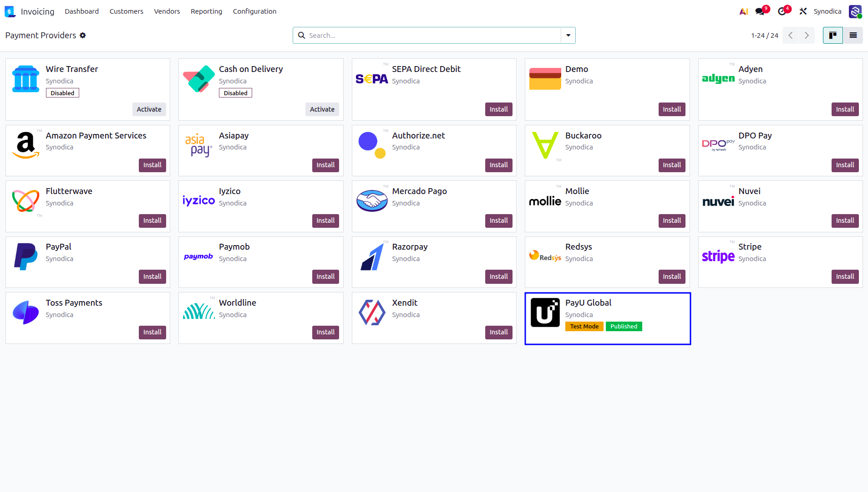868x492 pixels.
Task: Open the Customers menu
Action: tap(126, 11)
